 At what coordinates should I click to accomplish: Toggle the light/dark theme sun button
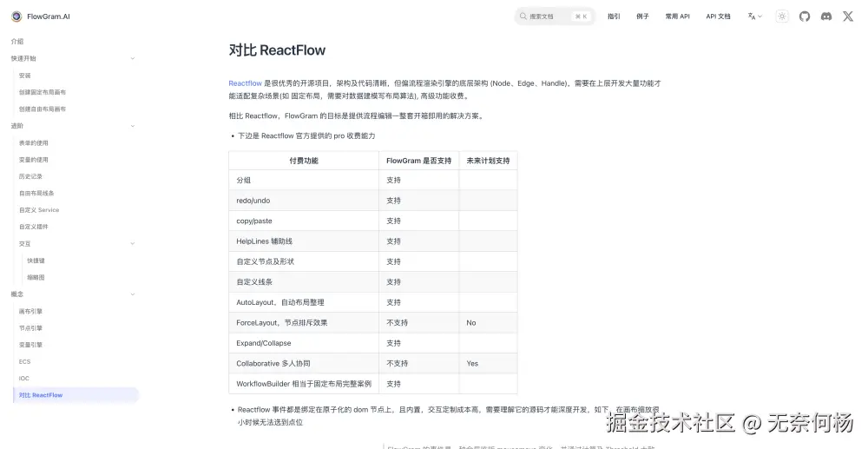tap(782, 17)
